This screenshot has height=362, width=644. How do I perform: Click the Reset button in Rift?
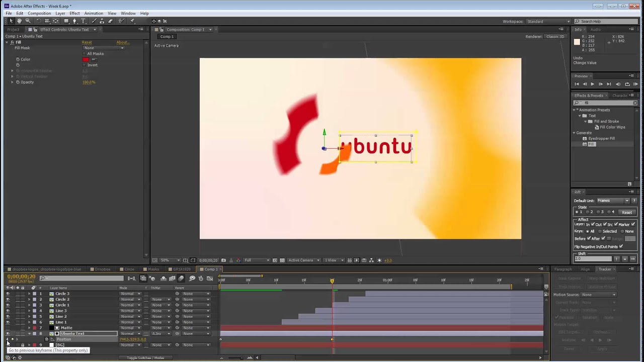(x=627, y=212)
